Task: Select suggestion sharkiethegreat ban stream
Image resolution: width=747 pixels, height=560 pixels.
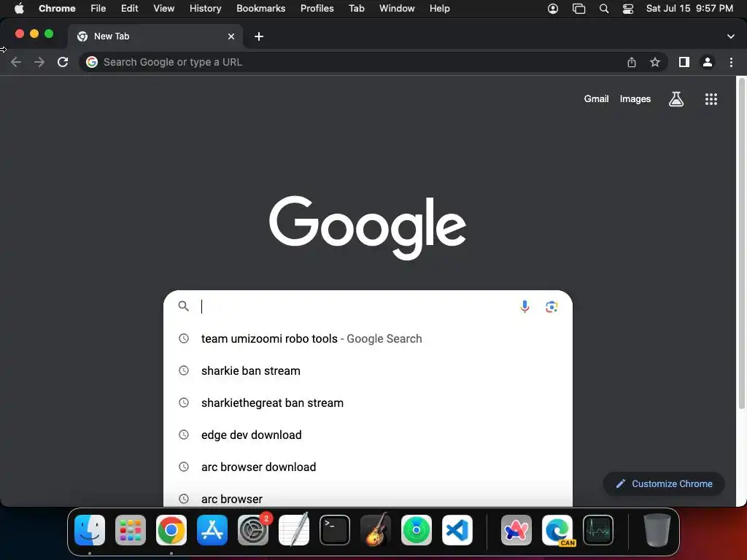Action: point(368,402)
